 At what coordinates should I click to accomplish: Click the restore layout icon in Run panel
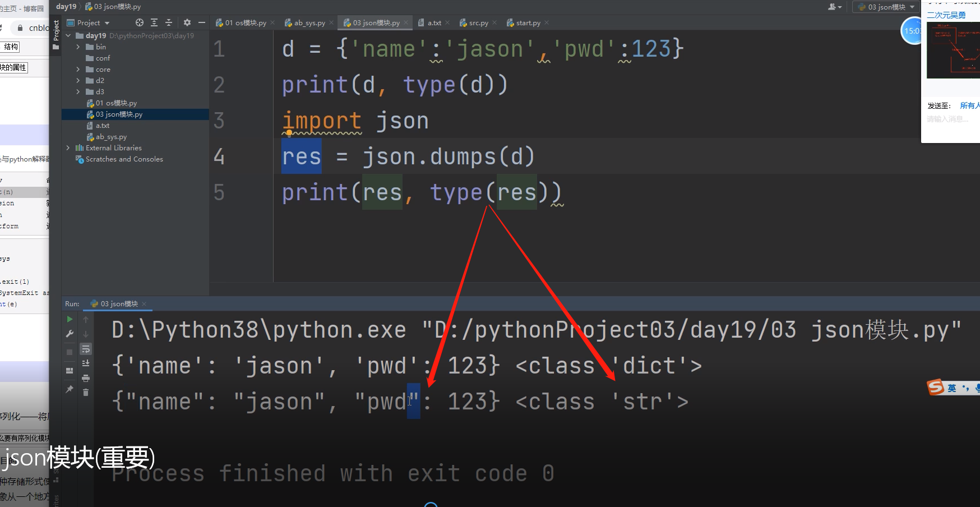pyautogui.click(x=70, y=370)
